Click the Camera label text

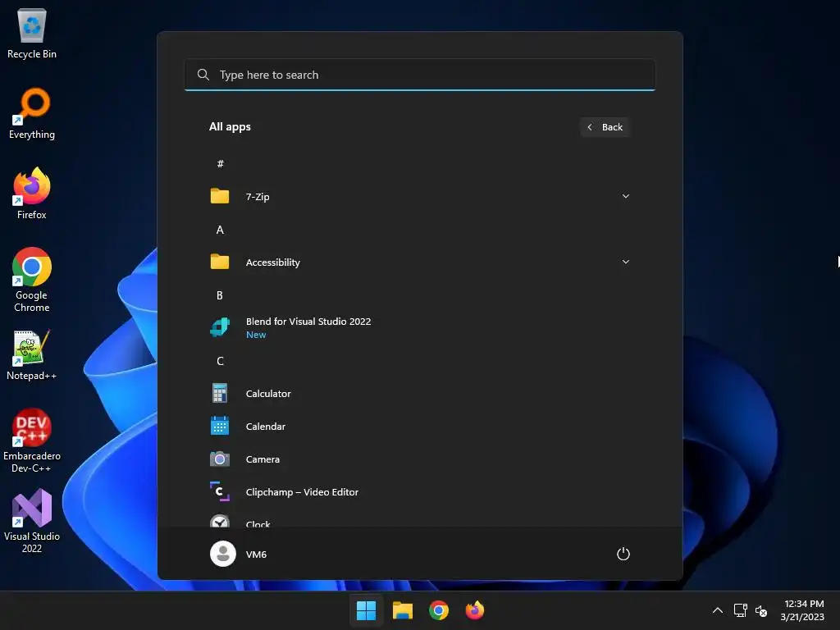pos(262,459)
